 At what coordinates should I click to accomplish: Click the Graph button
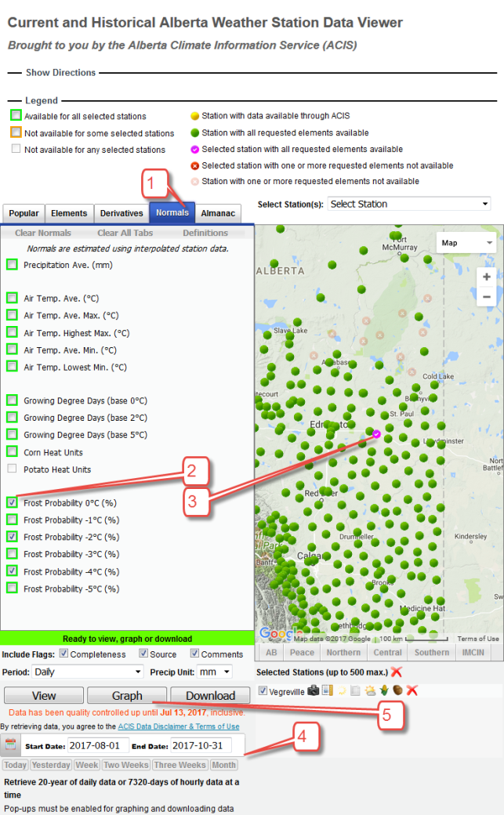pos(127,695)
